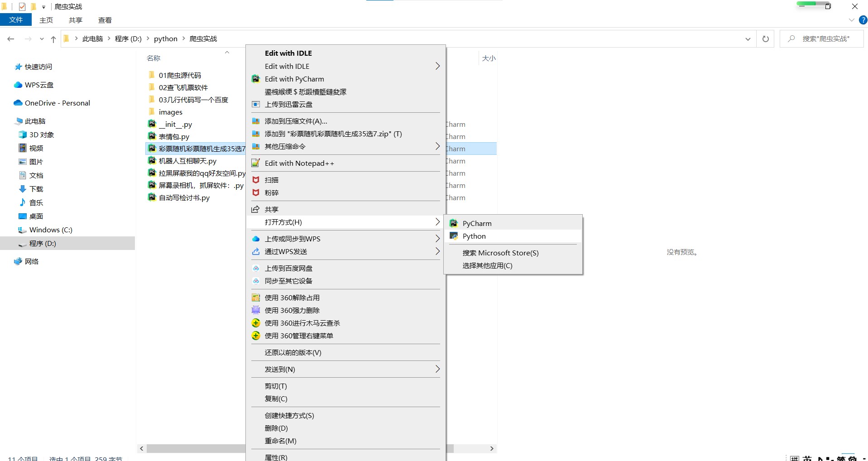Open the Quick Access Toolbar customize dropdown
This screenshot has width=868, height=461.
[43, 7]
